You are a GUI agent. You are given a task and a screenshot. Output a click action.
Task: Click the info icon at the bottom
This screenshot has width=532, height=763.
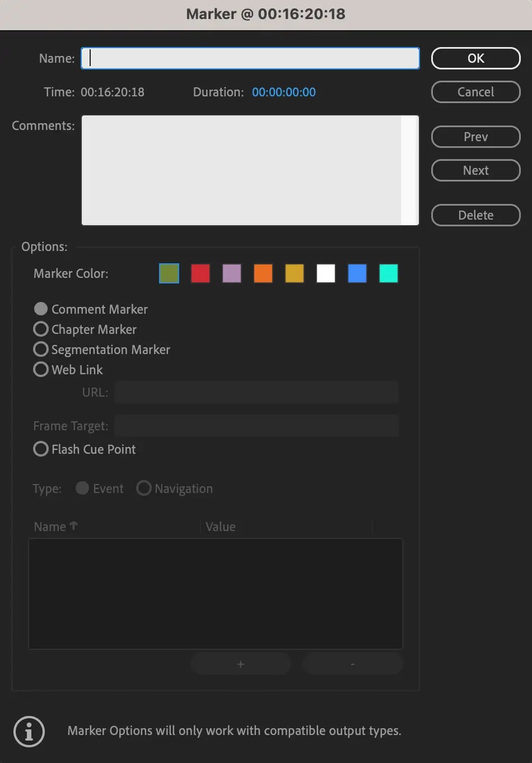point(29,731)
